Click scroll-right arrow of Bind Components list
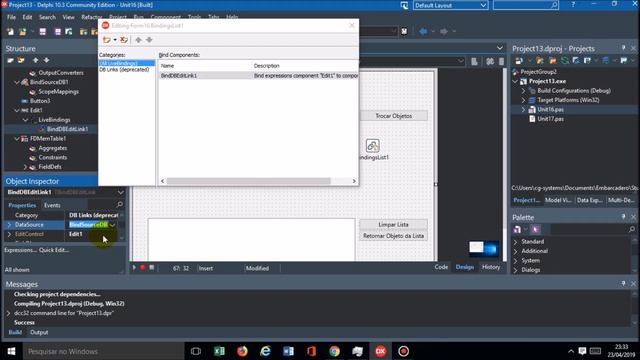Viewport: 640px width, 360px height. (x=354, y=181)
